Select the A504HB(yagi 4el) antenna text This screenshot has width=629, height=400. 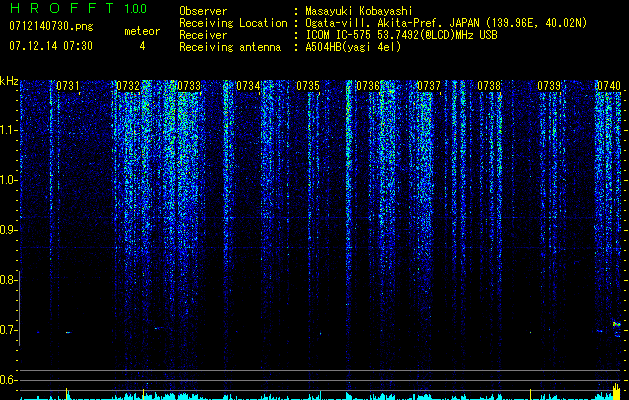coord(353,47)
